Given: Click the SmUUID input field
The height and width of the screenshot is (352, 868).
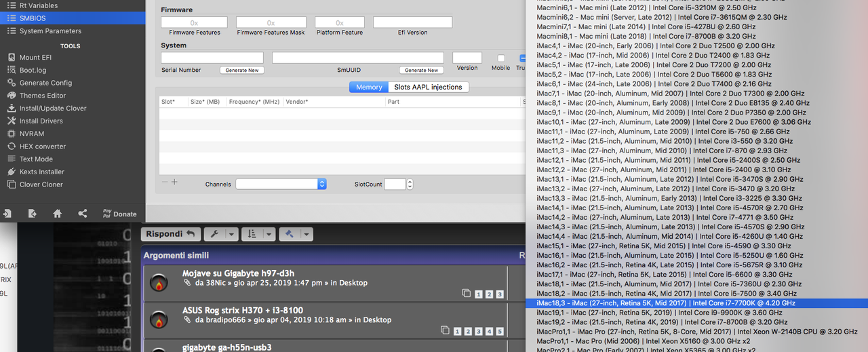Looking at the screenshot, I should click(358, 58).
